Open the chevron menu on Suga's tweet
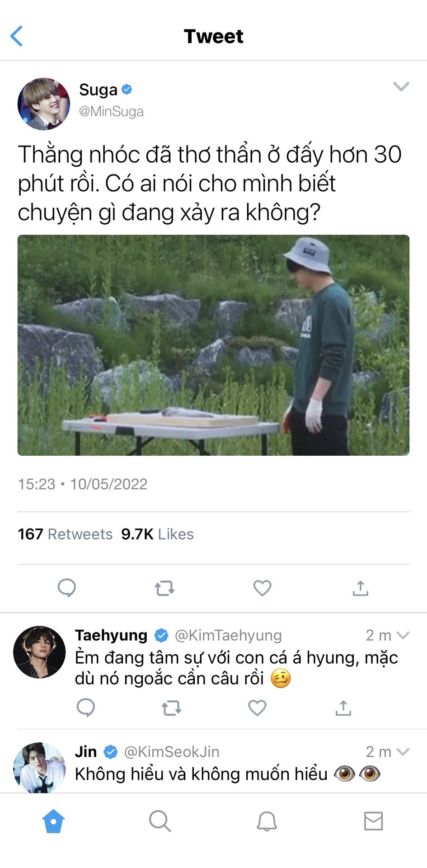This screenshot has height=868, width=427. tap(401, 86)
